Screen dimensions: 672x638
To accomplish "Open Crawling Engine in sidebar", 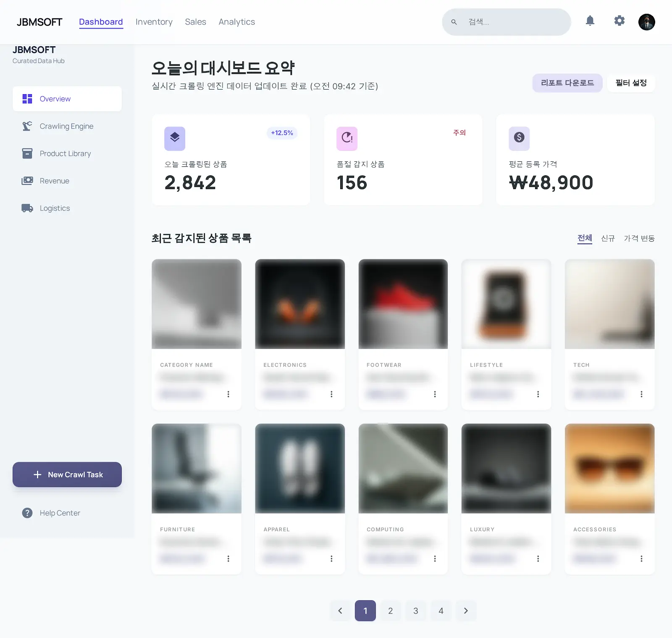I will click(x=67, y=126).
